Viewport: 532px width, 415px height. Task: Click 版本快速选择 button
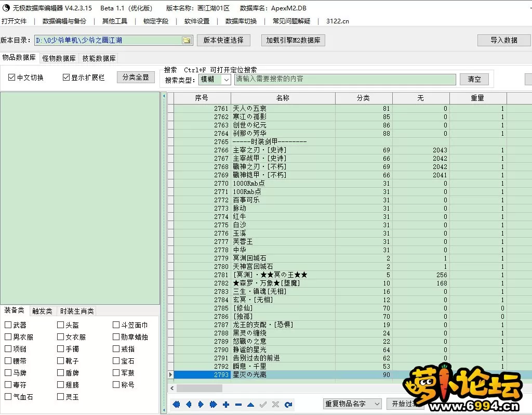(223, 41)
